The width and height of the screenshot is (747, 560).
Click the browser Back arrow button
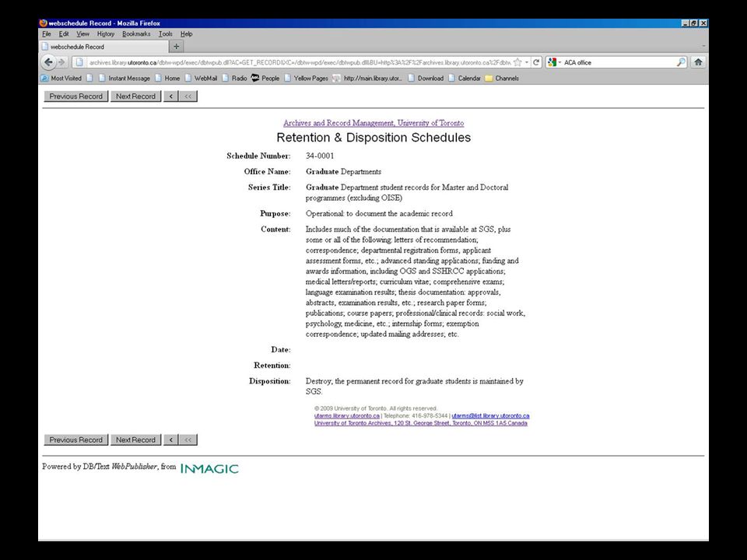point(48,62)
